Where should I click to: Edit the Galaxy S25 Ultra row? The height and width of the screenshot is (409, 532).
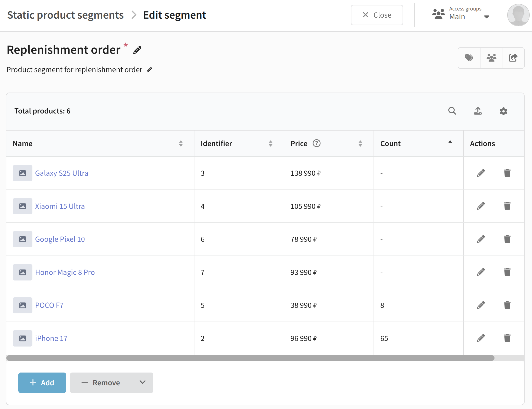tap(481, 173)
